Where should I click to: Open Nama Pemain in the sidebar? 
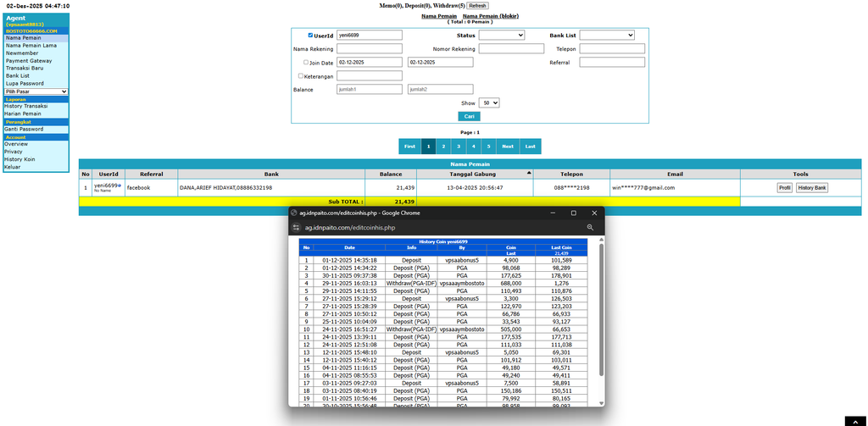[x=23, y=38]
